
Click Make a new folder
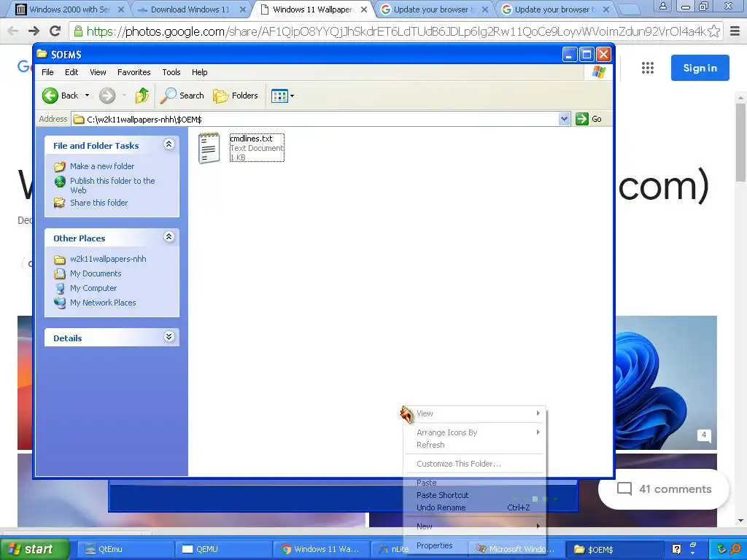click(102, 166)
